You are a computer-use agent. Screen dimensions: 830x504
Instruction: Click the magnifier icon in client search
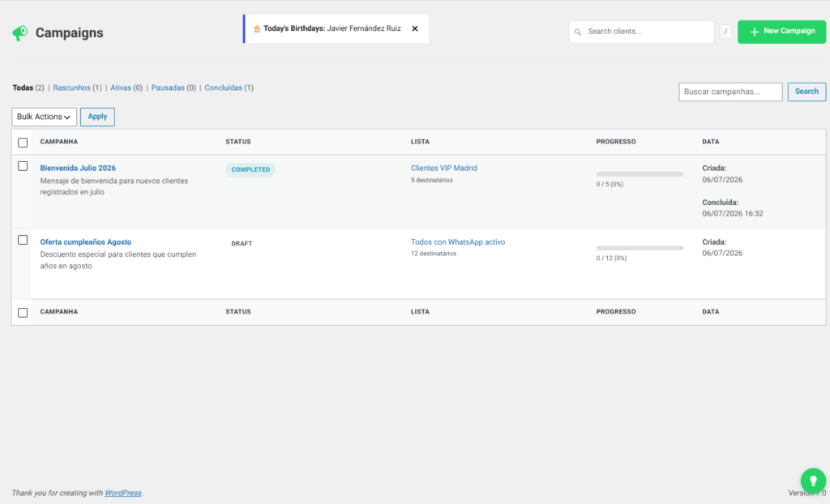(577, 32)
